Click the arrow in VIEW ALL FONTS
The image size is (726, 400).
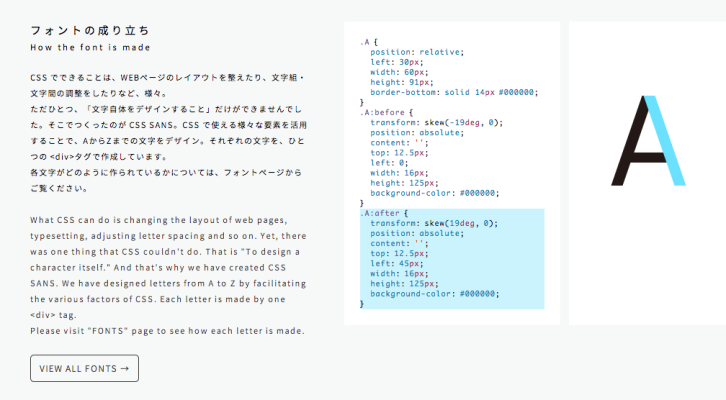tap(124, 368)
